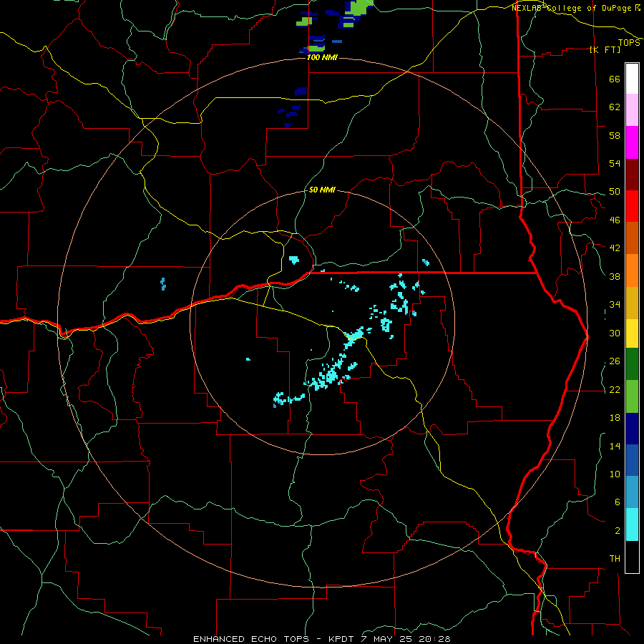The image size is (644, 644).
Task: Choose the dark orange legend swatch
Action: pyautogui.click(x=632, y=238)
